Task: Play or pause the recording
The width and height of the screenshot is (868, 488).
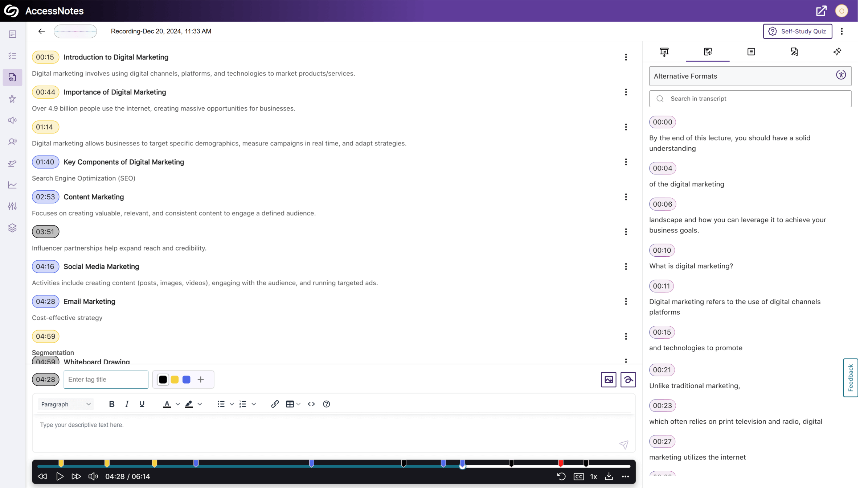Action: 60,476
